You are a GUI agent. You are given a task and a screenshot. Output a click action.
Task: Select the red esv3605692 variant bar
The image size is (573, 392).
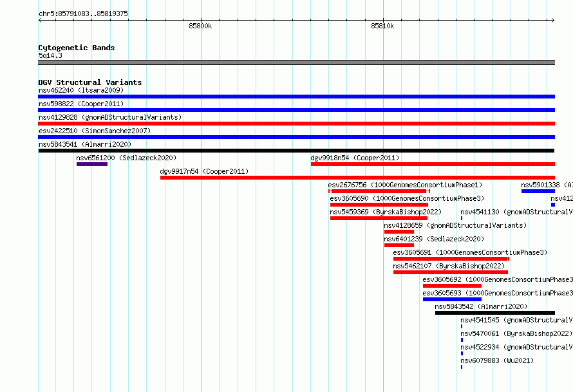[452, 286]
